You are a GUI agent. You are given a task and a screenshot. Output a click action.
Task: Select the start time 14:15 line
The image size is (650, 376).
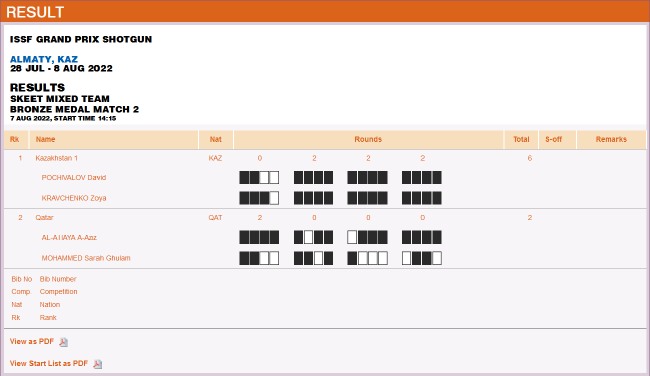pos(63,119)
